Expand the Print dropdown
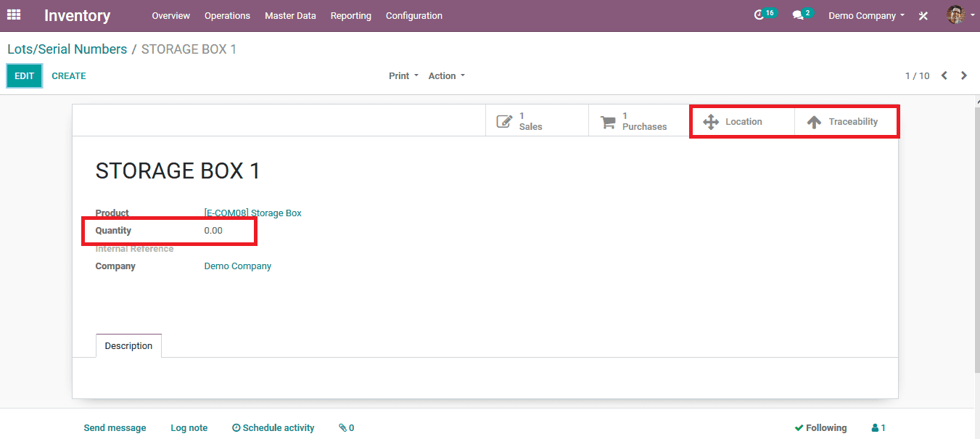Viewport: 980px width, 439px height. pos(403,75)
